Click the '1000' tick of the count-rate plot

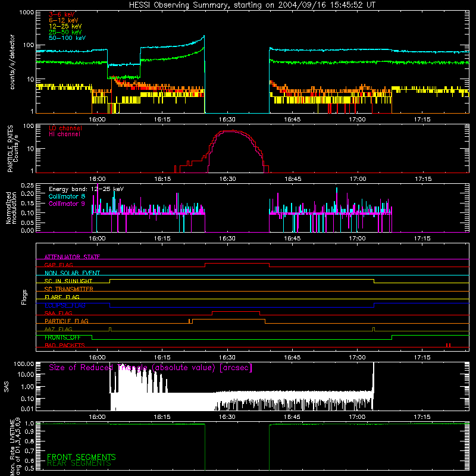tap(26, 12)
